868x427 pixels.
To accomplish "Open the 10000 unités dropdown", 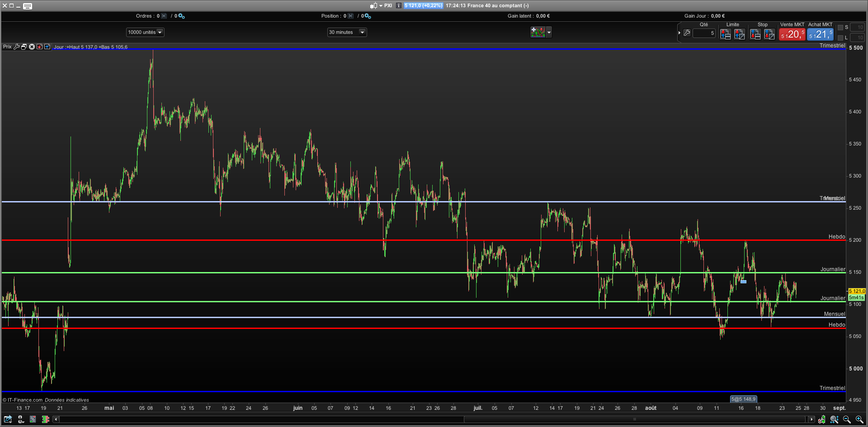I will click(145, 32).
